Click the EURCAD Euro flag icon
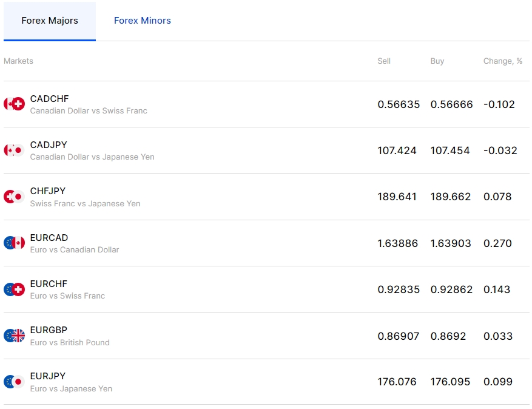Screen dimensions: 532x409 [x=14, y=243]
